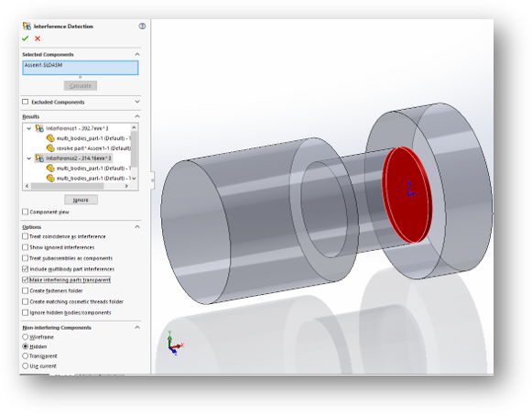The image size is (532, 414).
Task: Cancel with the red X icon
Action: click(x=38, y=38)
